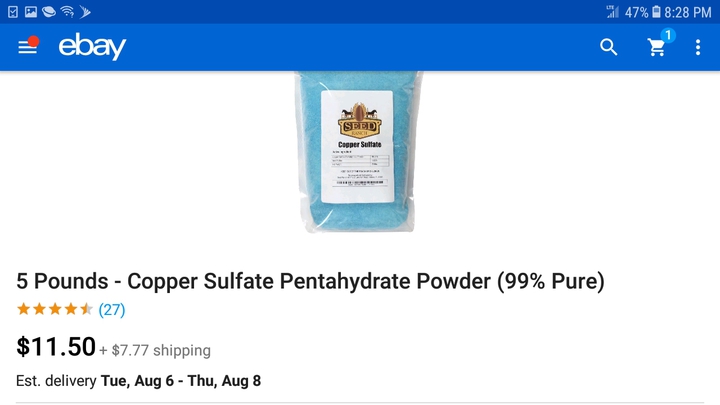Open the copper sulfate product image

359,152
